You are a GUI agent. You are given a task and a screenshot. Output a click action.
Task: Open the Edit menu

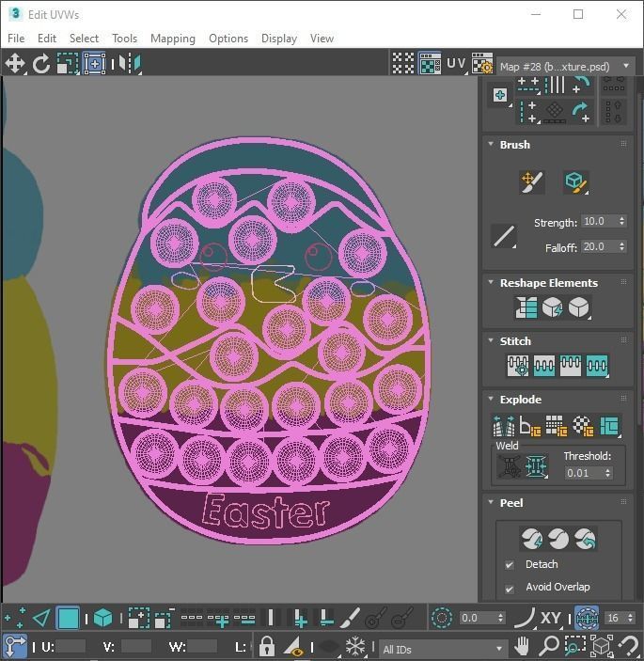click(47, 39)
